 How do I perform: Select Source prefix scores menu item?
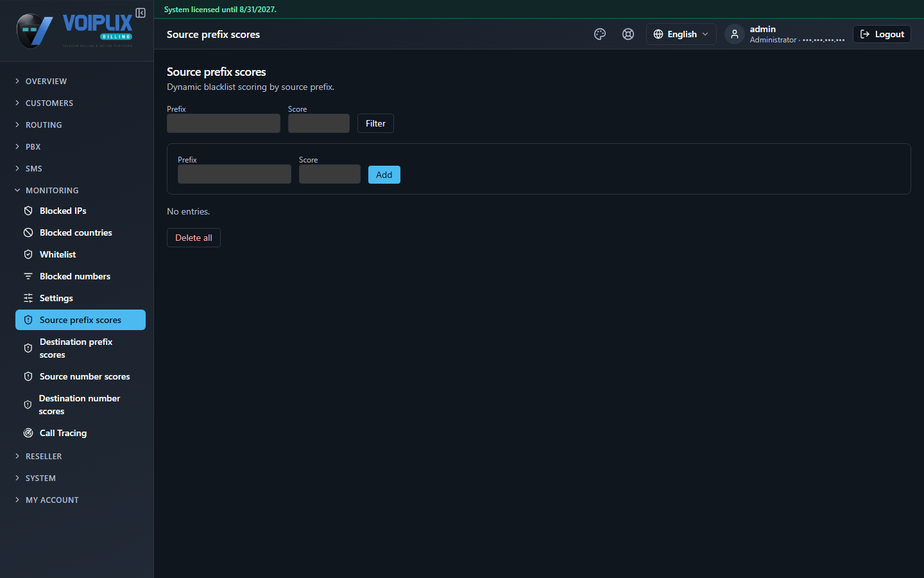click(x=80, y=320)
